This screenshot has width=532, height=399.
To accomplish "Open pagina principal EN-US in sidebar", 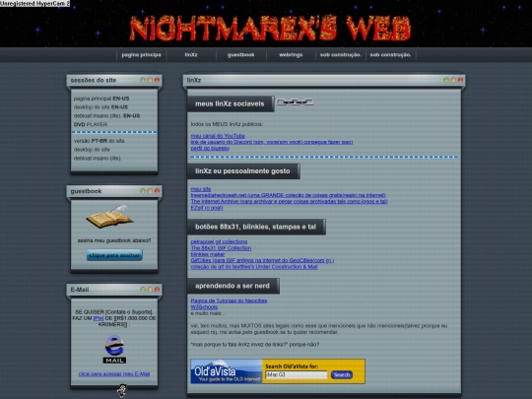I will (x=101, y=99).
